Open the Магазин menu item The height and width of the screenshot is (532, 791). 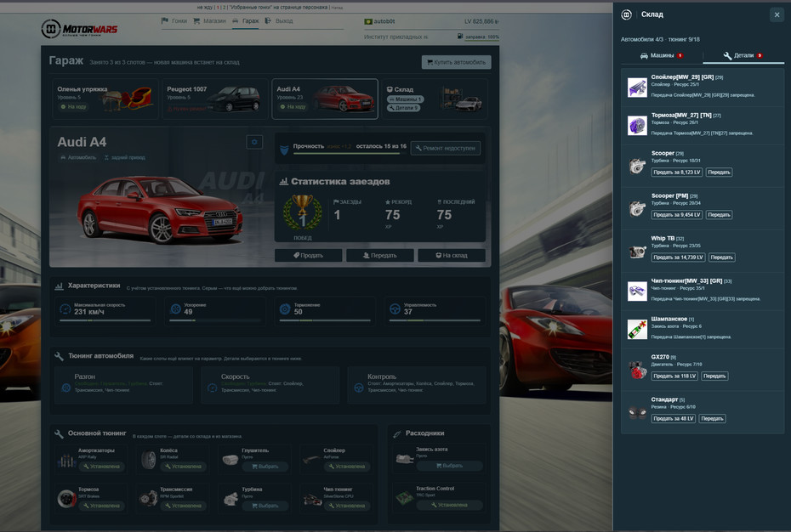click(x=209, y=21)
